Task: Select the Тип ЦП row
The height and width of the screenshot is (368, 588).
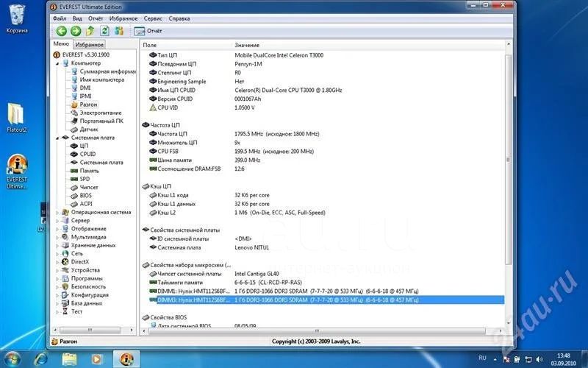Action: click(x=323, y=55)
